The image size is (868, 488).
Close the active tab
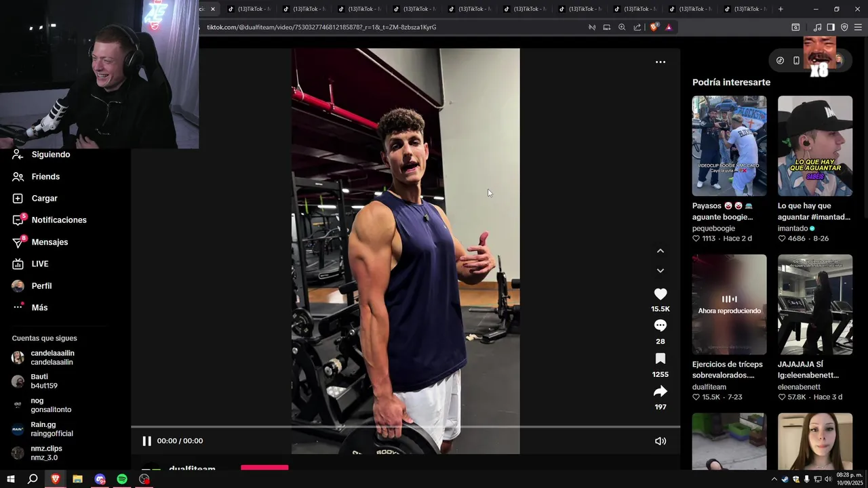coord(212,9)
